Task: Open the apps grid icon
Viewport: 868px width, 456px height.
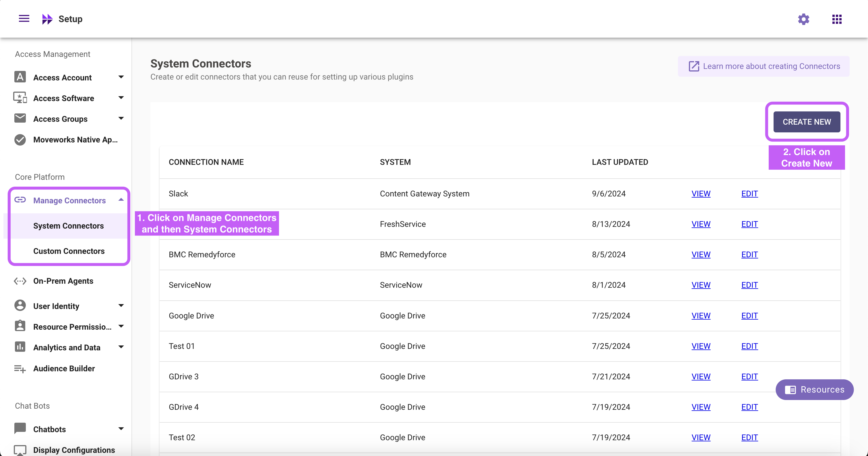Action: coord(837,19)
